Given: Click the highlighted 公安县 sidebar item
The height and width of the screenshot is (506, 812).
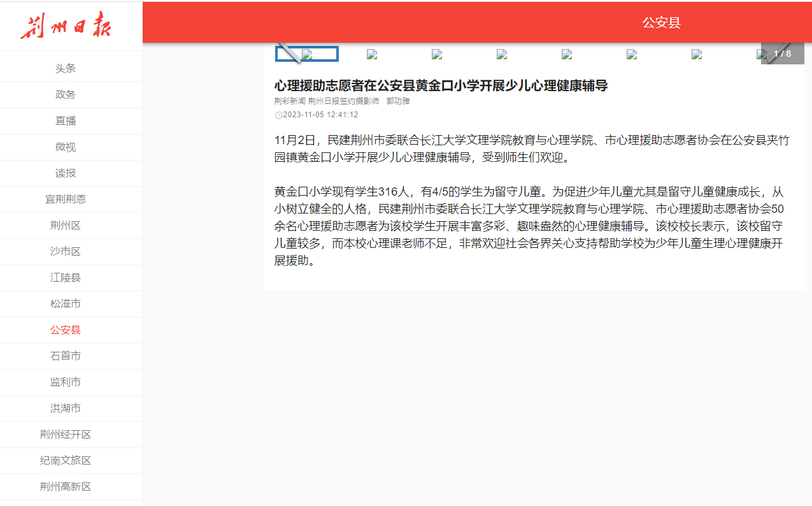Looking at the screenshot, I should 66,329.
